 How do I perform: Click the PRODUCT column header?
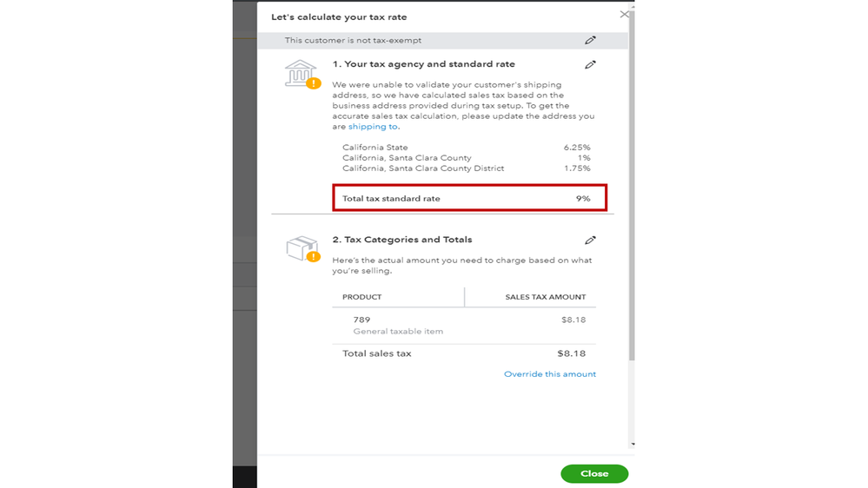pos(362,297)
